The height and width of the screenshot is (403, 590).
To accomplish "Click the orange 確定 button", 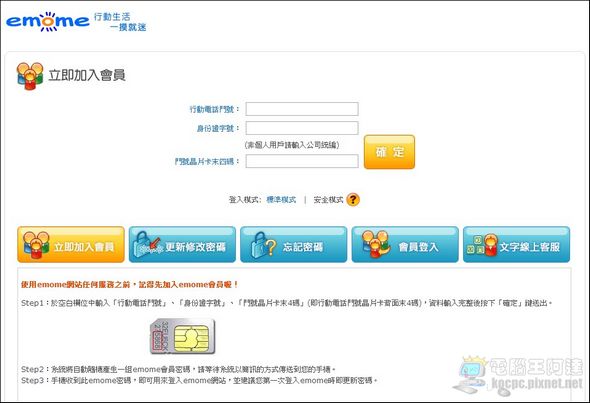I will tap(389, 152).
